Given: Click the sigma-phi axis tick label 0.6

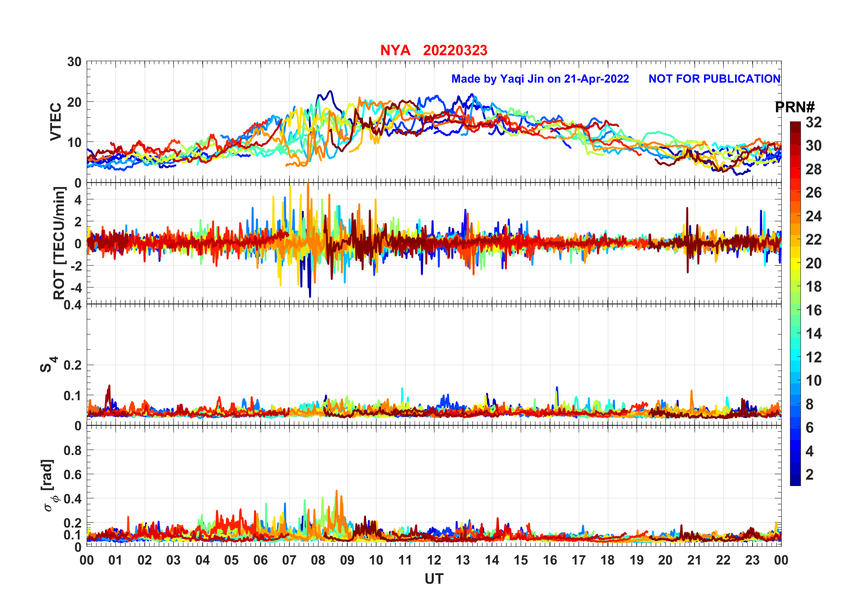Looking at the screenshot, I should coord(73,475).
